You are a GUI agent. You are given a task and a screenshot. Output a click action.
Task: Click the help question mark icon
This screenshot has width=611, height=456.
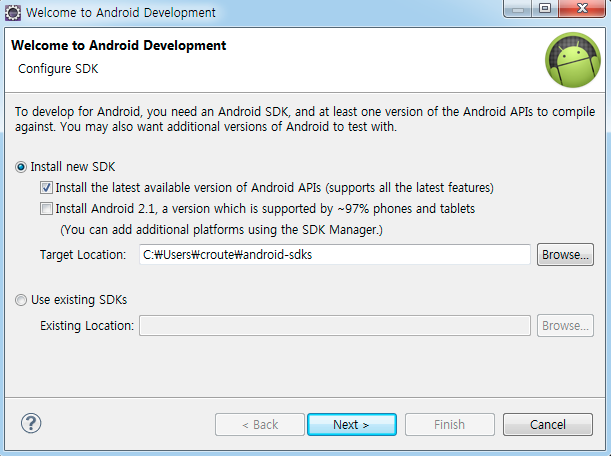[x=31, y=423]
